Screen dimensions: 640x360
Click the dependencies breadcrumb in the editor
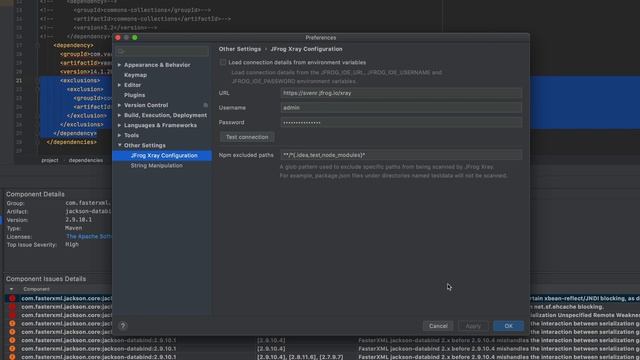(86, 160)
